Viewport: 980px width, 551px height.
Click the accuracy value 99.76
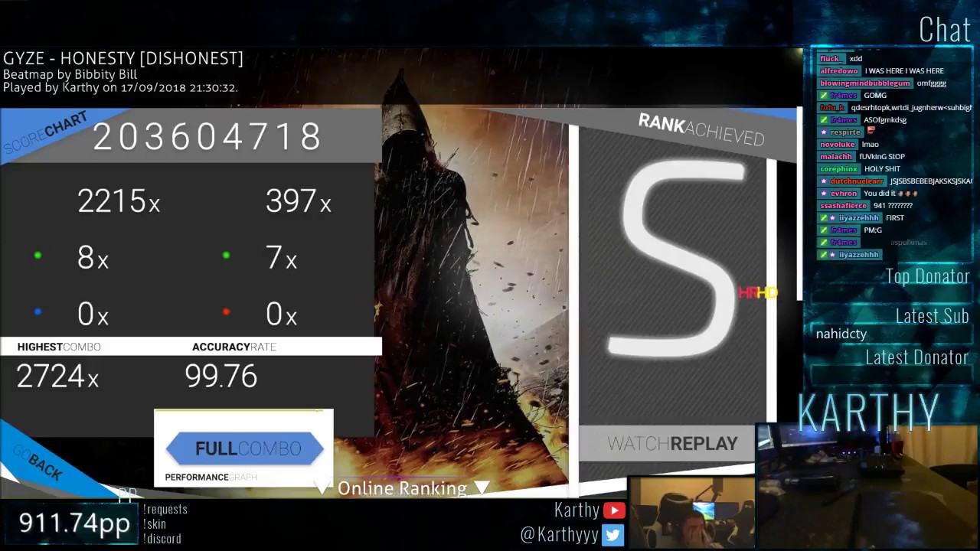tap(220, 377)
